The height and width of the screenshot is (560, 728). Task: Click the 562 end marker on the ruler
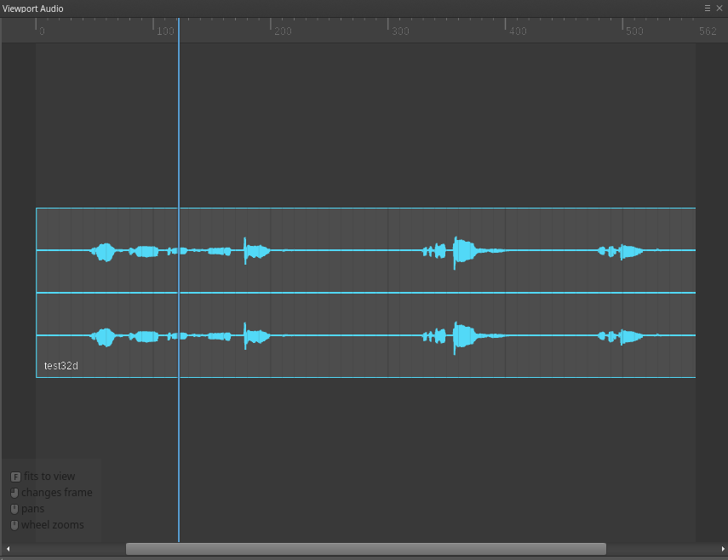coord(708,31)
